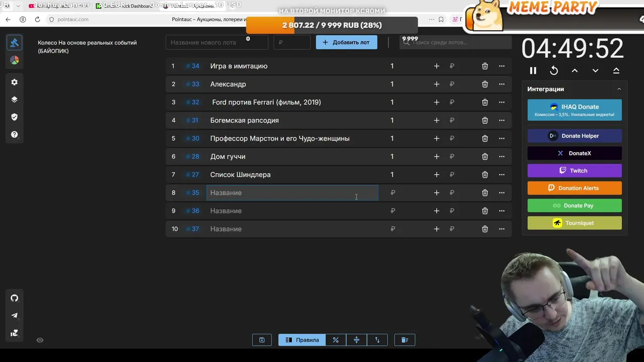Focus the Название нового лота field

(x=217, y=42)
